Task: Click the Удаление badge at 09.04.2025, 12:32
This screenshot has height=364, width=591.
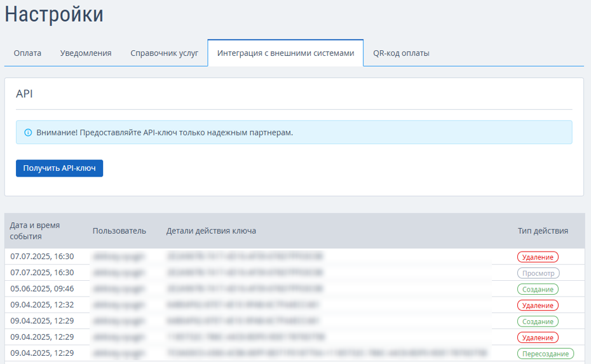Action: point(538,305)
